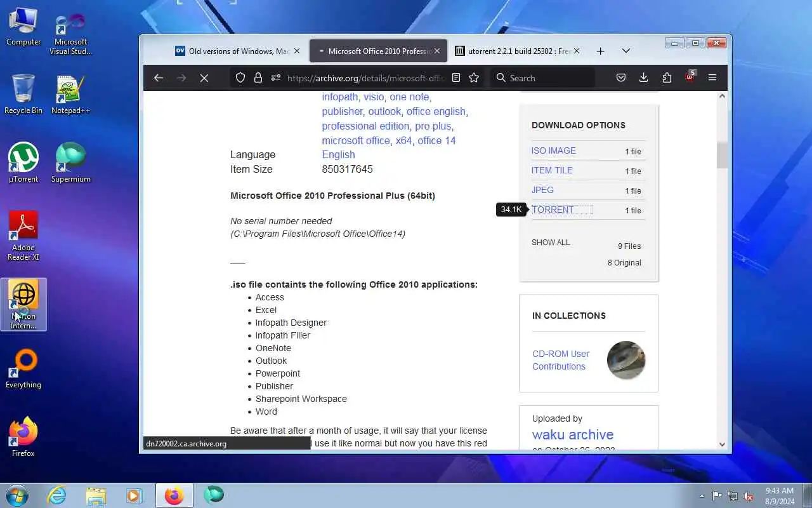Viewport: 812px width, 508px height.
Task: Click the office english topic tag
Action: click(x=436, y=111)
